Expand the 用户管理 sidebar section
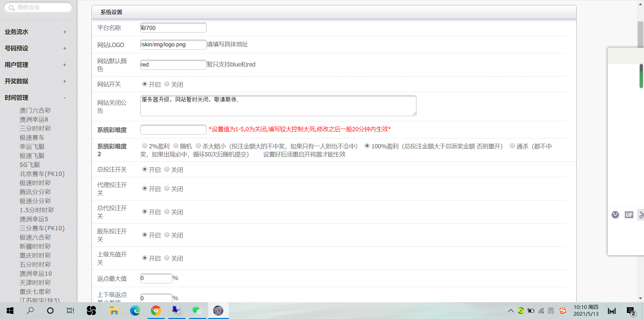The height and width of the screenshot is (319, 644). [x=64, y=65]
